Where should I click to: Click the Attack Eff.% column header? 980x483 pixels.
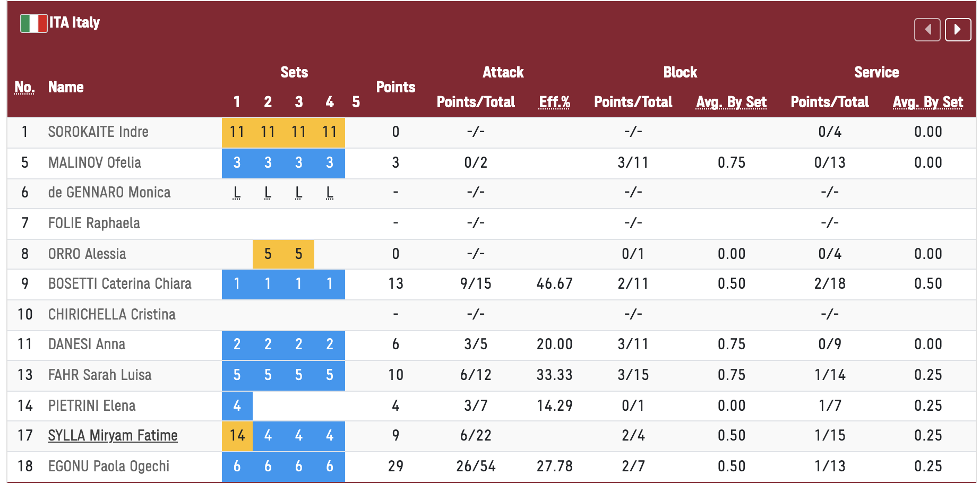[554, 102]
